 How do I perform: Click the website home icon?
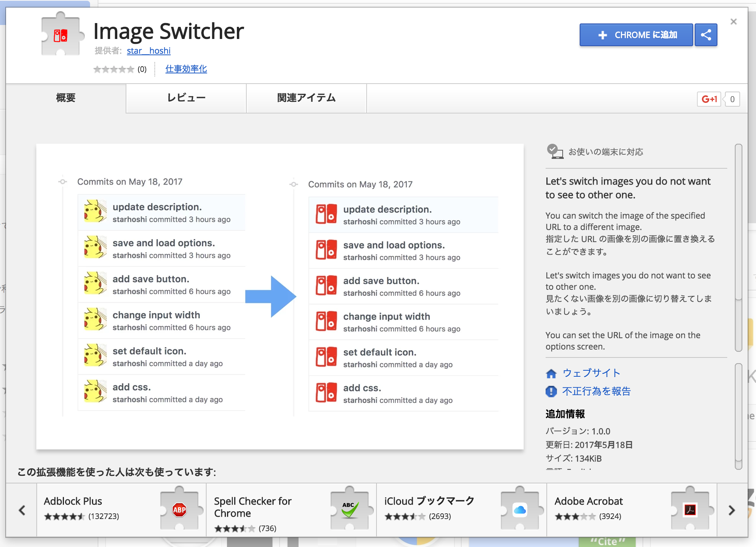click(551, 373)
